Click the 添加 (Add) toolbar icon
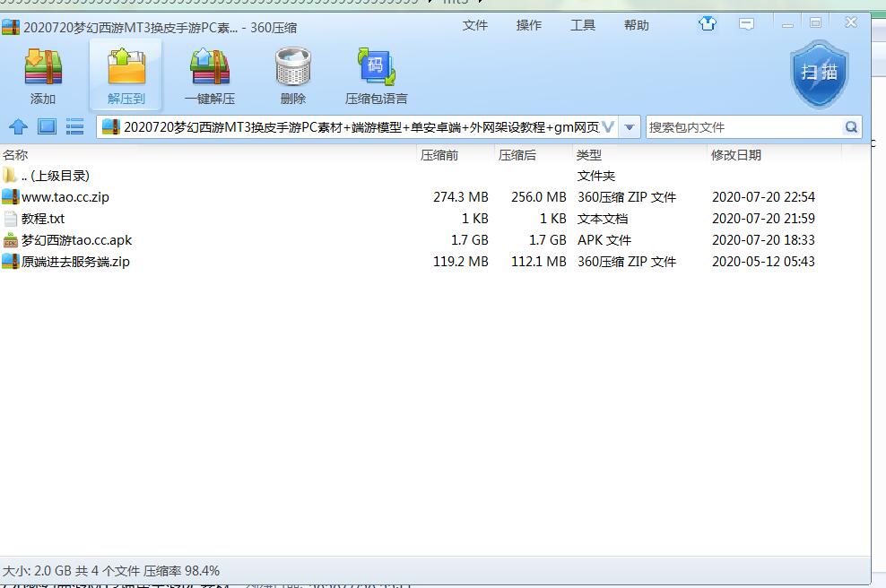 click(x=42, y=75)
